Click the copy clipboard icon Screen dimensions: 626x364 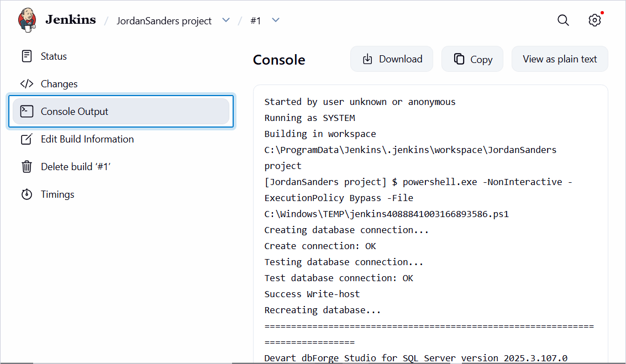pyautogui.click(x=459, y=59)
